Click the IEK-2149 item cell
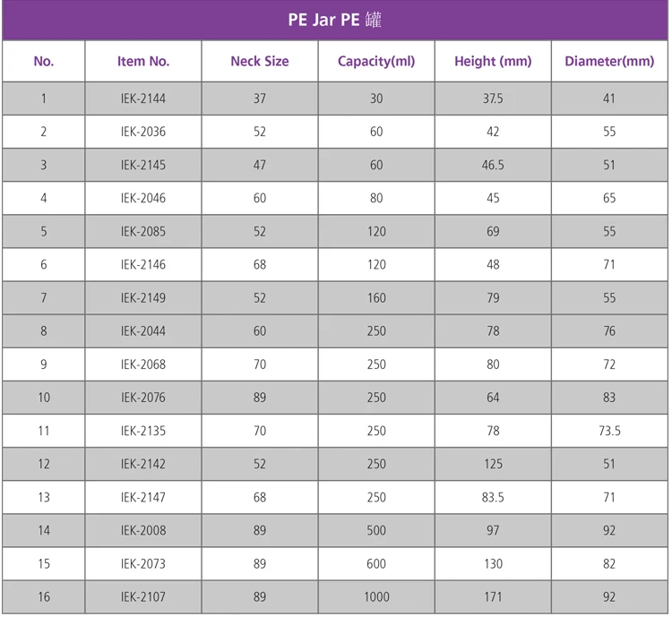The height and width of the screenshot is (625, 672). tap(143, 297)
